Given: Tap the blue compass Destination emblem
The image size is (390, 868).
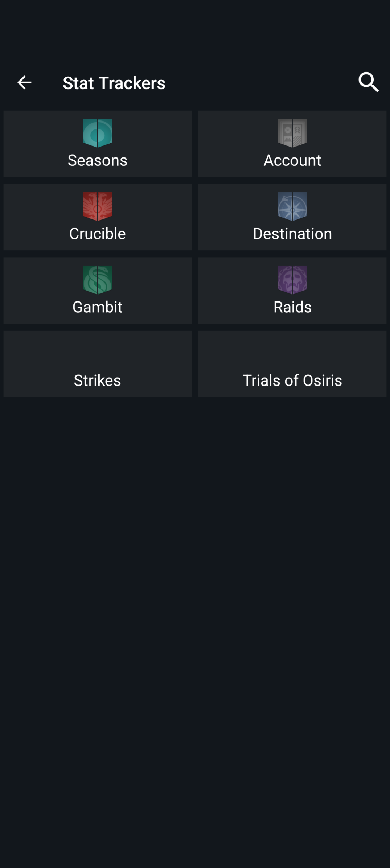Looking at the screenshot, I should click(292, 206).
